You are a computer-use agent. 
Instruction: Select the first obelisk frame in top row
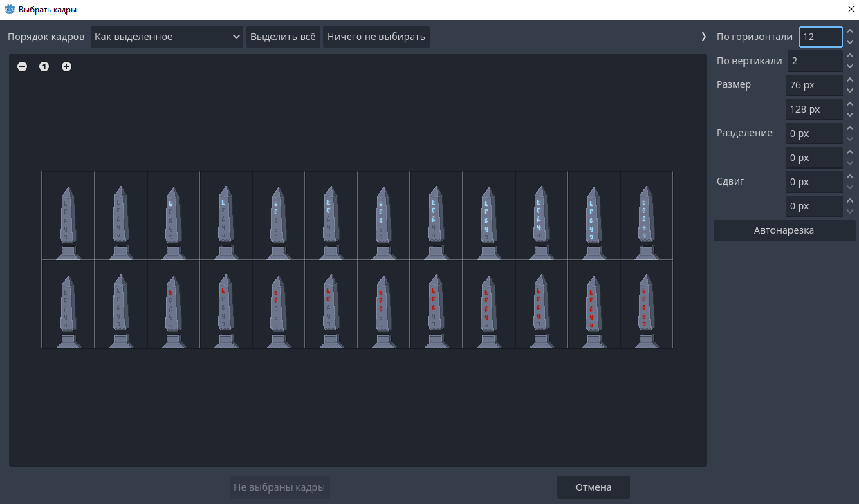(68, 215)
